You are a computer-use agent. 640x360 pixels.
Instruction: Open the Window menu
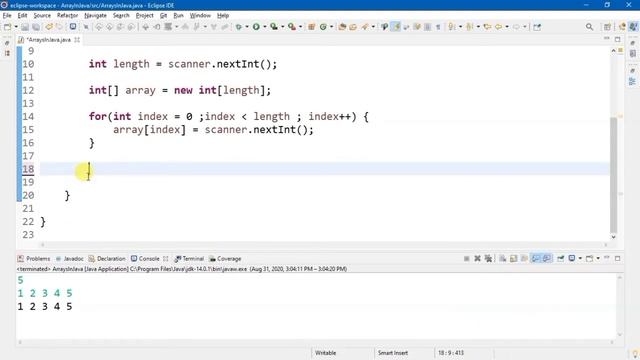(x=200, y=16)
